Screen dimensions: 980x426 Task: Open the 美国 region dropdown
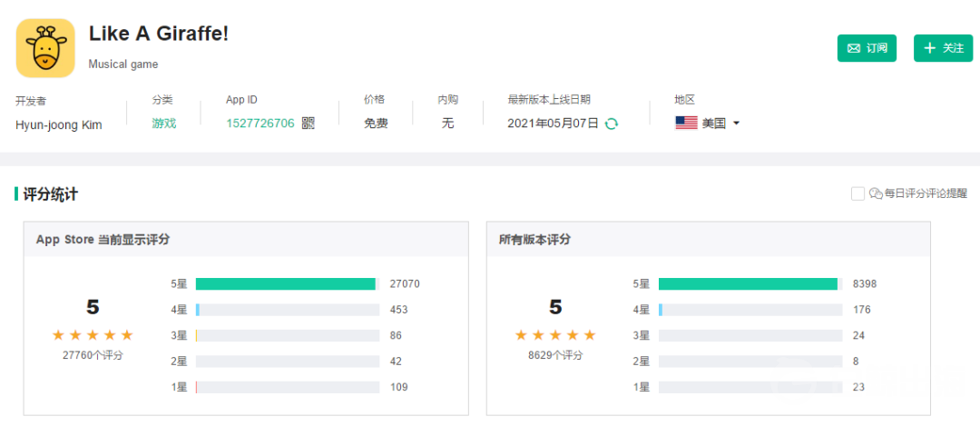point(708,124)
